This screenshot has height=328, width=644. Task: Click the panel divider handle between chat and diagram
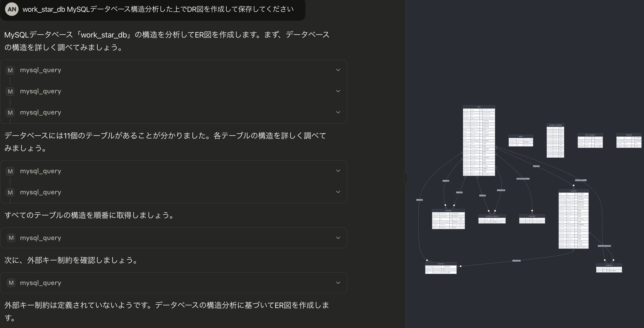(406, 178)
